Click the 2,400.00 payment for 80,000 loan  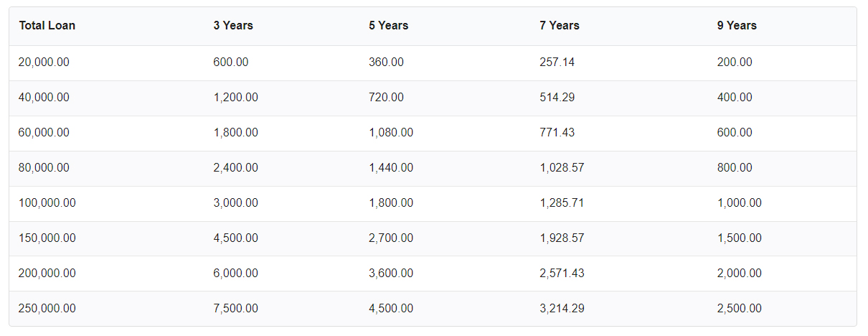[236, 168]
